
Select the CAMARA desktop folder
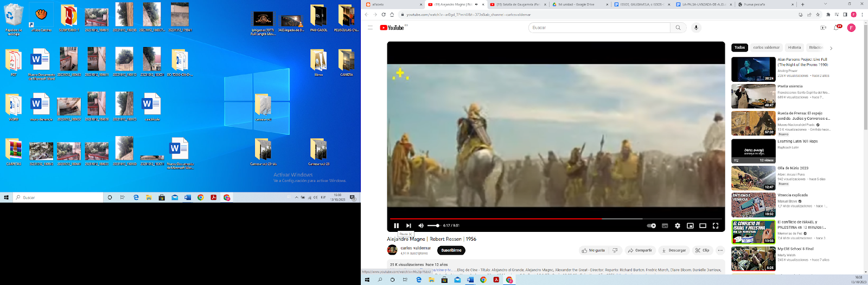click(x=347, y=63)
